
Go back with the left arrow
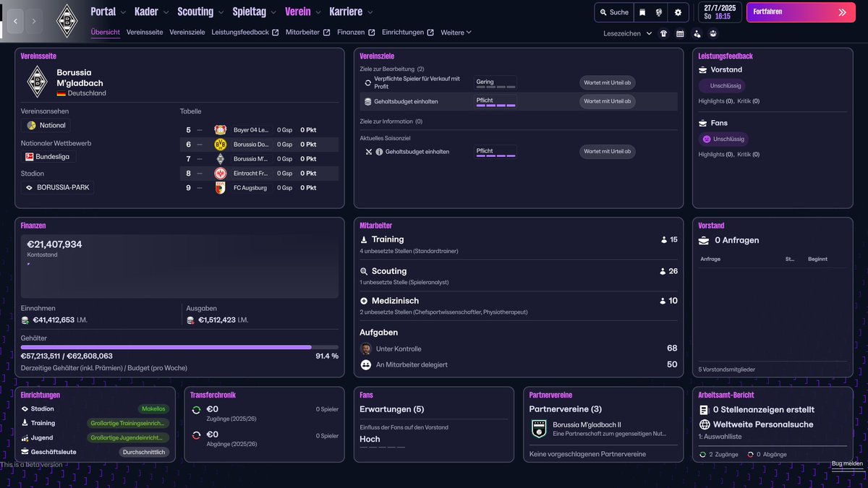pos(16,22)
